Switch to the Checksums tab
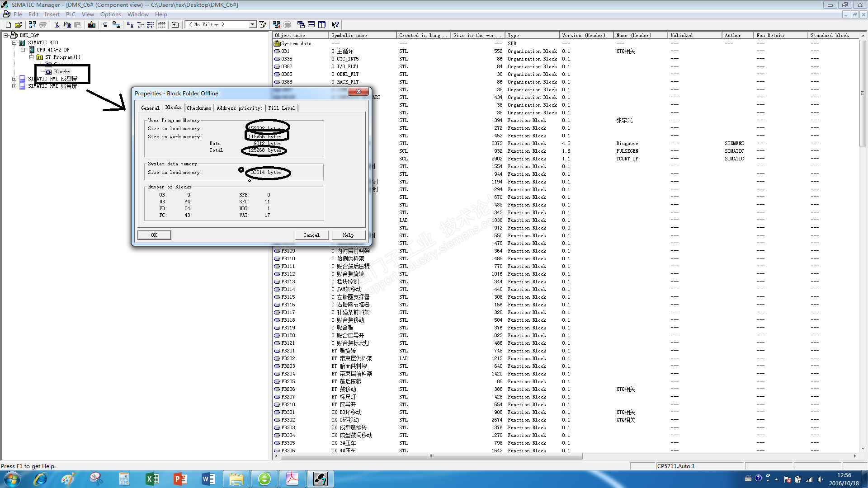 coord(199,108)
